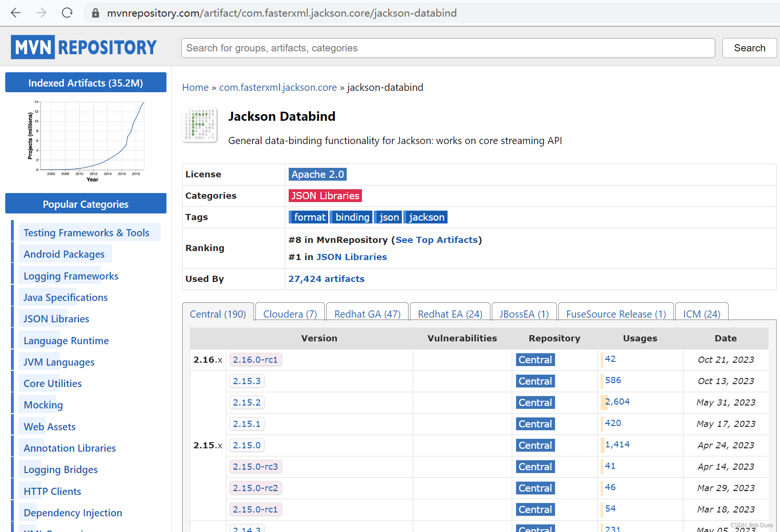780x532 pixels.
Task: Open Core Utilities category
Action: pos(53,384)
